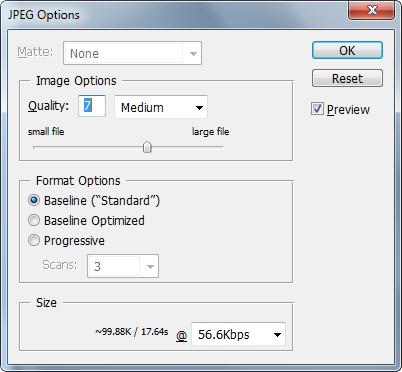Select the Baseline ("Standard") radio option
The width and height of the screenshot is (402, 372).
34,200
